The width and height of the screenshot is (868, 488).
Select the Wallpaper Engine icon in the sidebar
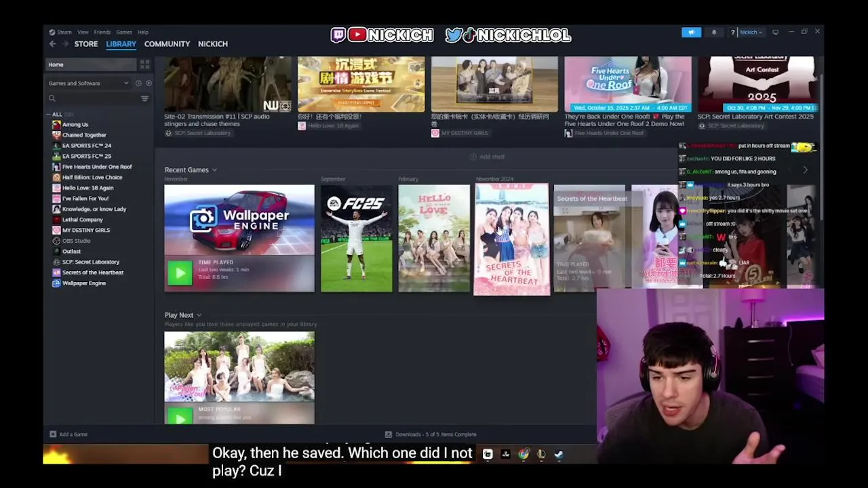[56, 283]
